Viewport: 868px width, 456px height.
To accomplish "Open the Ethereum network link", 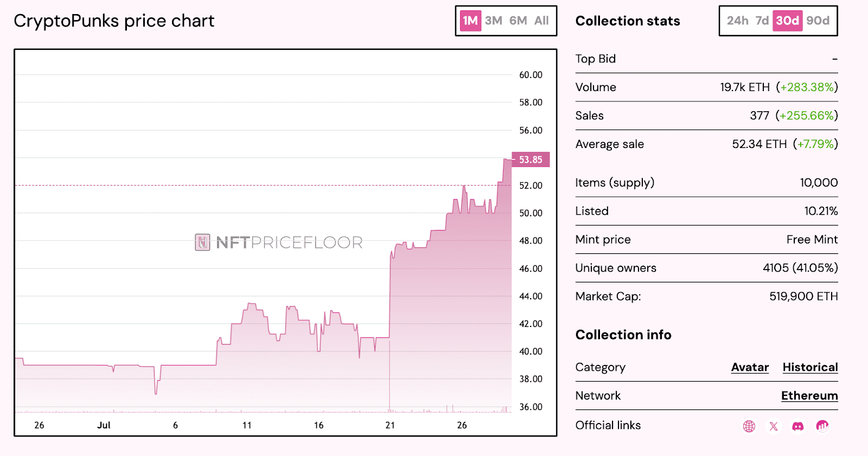I will click(x=809, y=396).
